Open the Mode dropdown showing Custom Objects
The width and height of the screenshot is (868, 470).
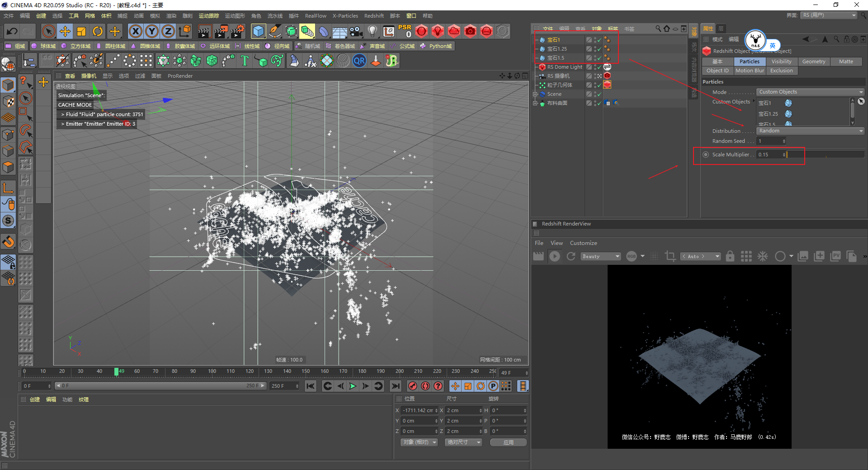tap(810, 92)
